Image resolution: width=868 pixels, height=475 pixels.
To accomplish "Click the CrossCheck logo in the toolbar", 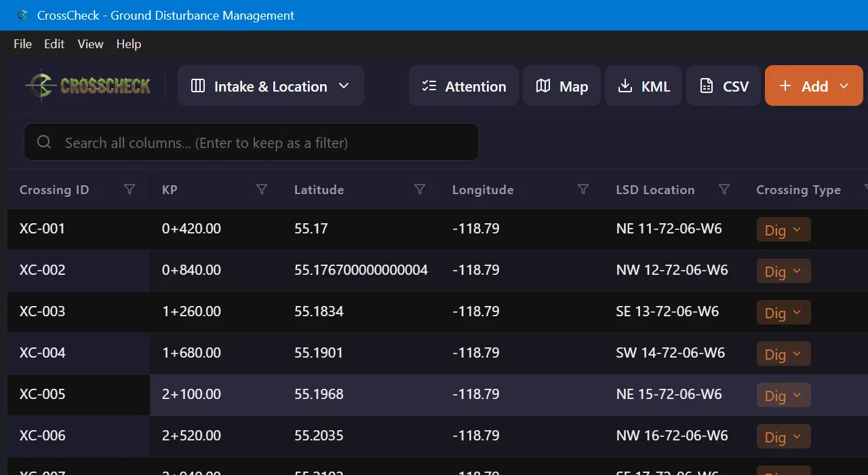I will pyautogui.click(x=88, y=85).
